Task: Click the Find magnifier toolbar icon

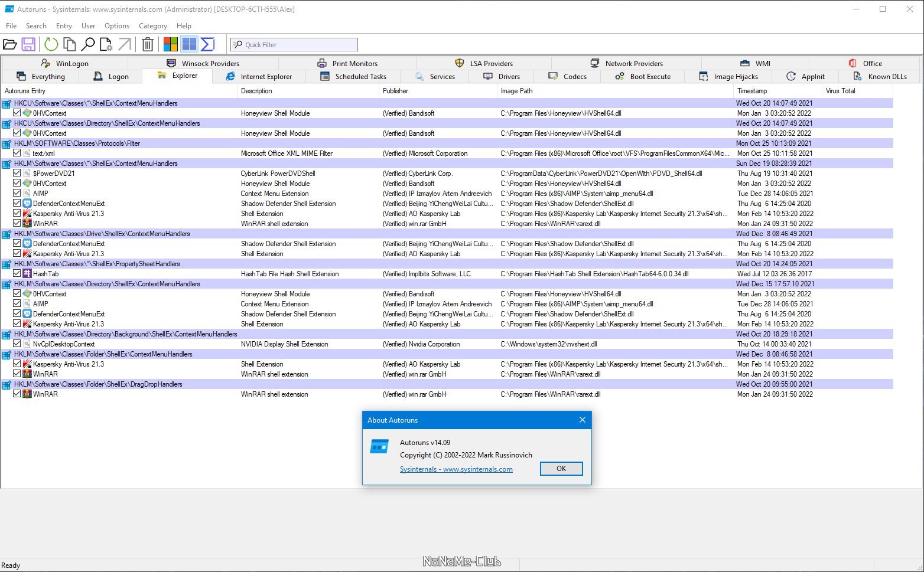Action: click(88, 44)
